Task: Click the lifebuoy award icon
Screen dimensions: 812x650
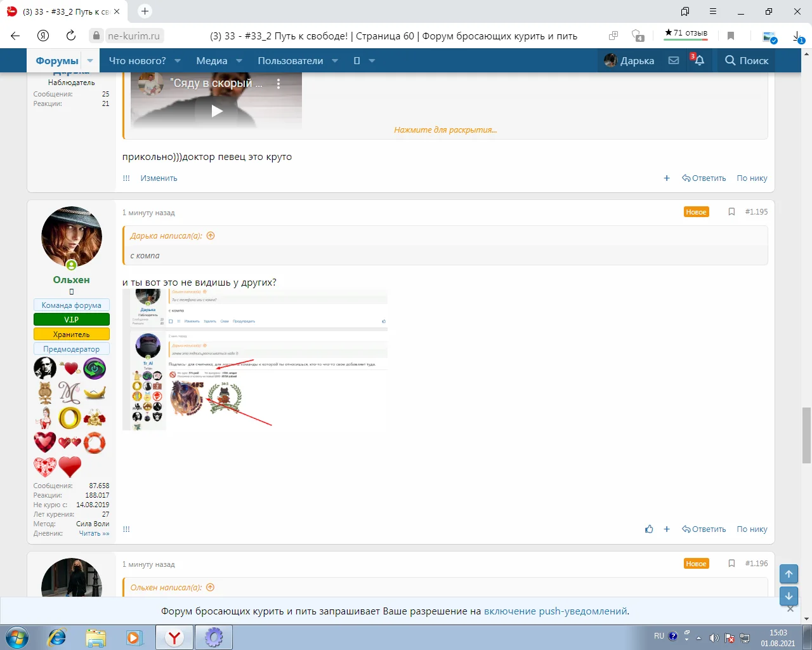Action: tap(95, 442)
